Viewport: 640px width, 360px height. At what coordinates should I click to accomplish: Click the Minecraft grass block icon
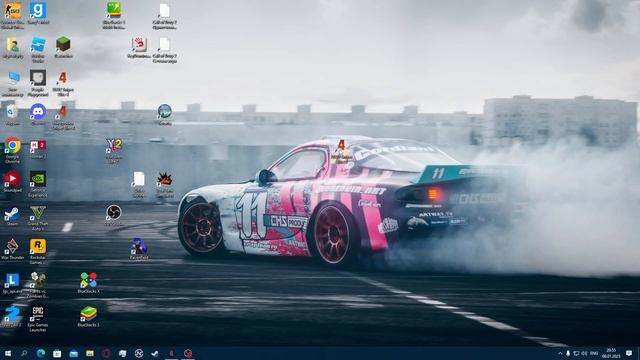pyautogui.click(x=63, y=44)
